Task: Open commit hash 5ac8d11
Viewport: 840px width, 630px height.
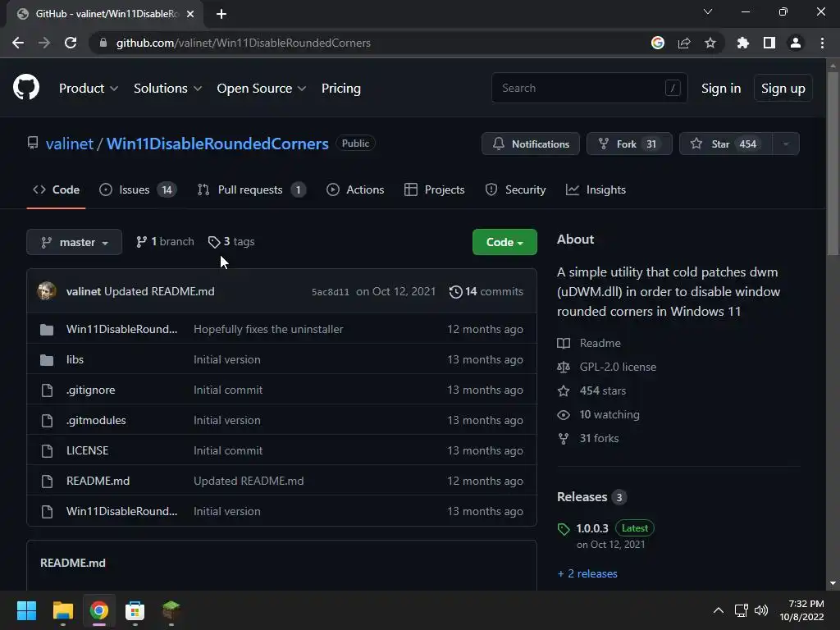Action: coord(330,292)
